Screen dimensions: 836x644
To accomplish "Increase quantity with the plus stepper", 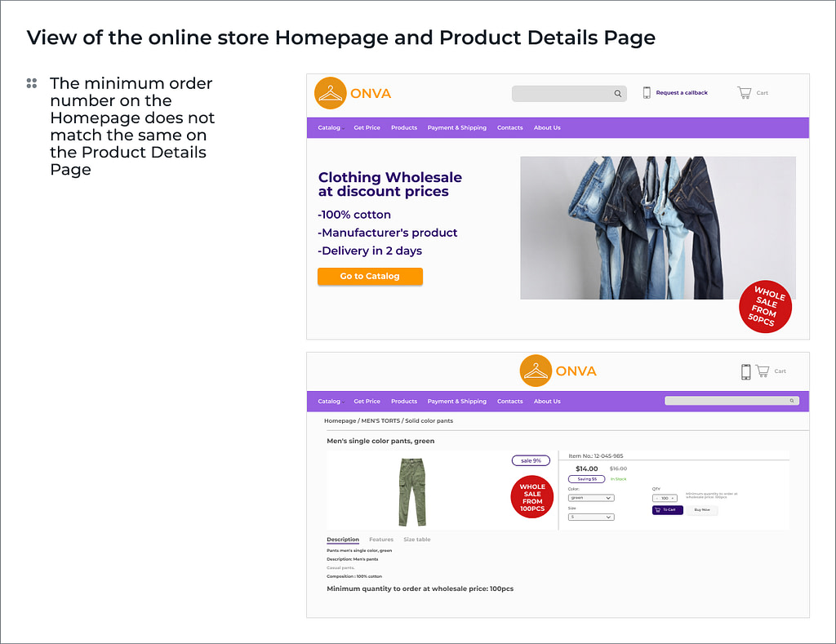I will click(x=673, y=499).
